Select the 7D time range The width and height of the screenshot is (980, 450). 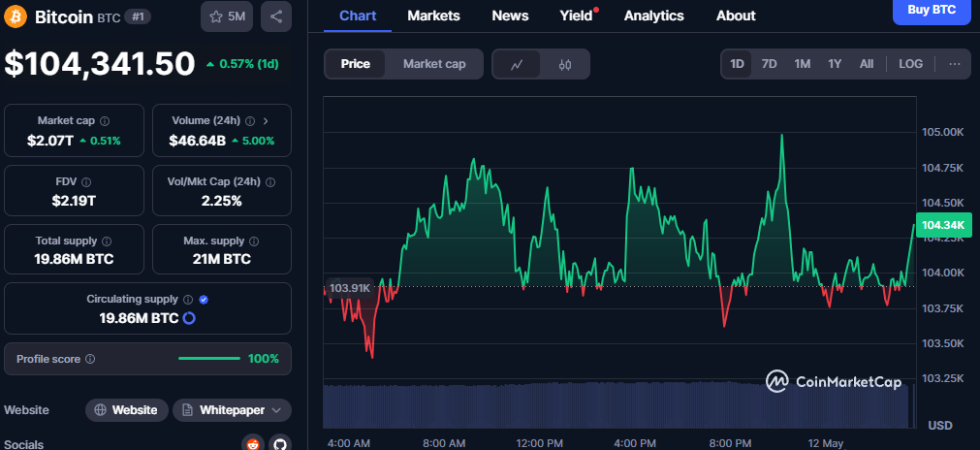[x=769, y=64]
